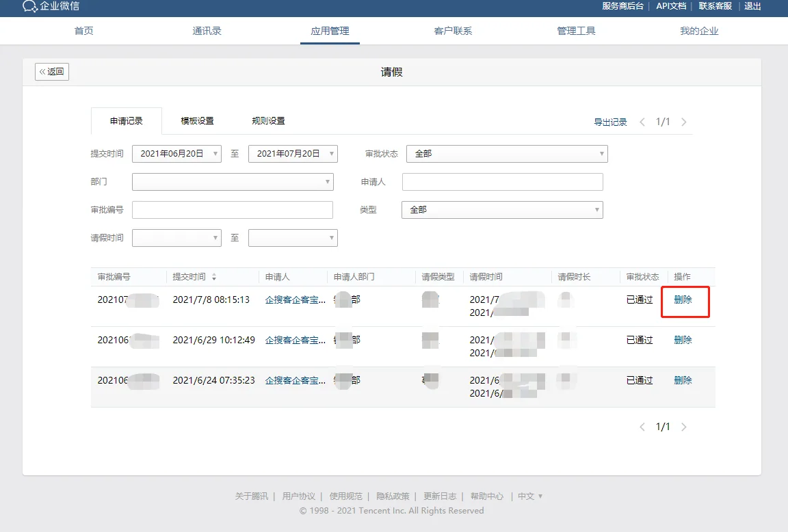This screenshot has height=532, width=788.
Task: Delete the 2021/7/8 08:15:13 record
Action: 683,300
